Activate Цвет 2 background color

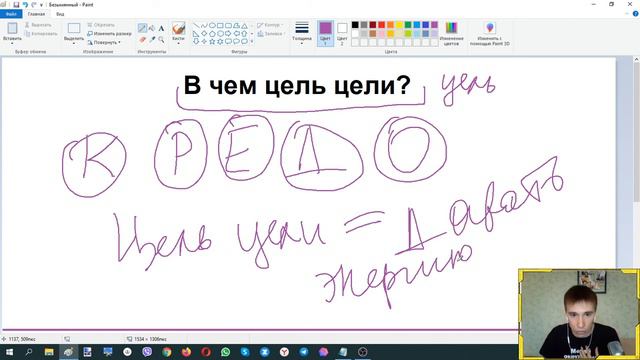tap(342, 33)
